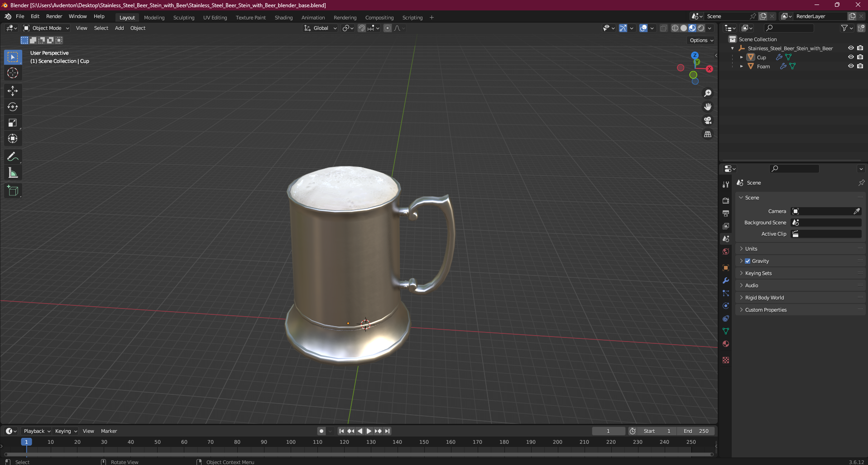
Task: Uncheck the Gravity checkbox
Action: point(748,261)
